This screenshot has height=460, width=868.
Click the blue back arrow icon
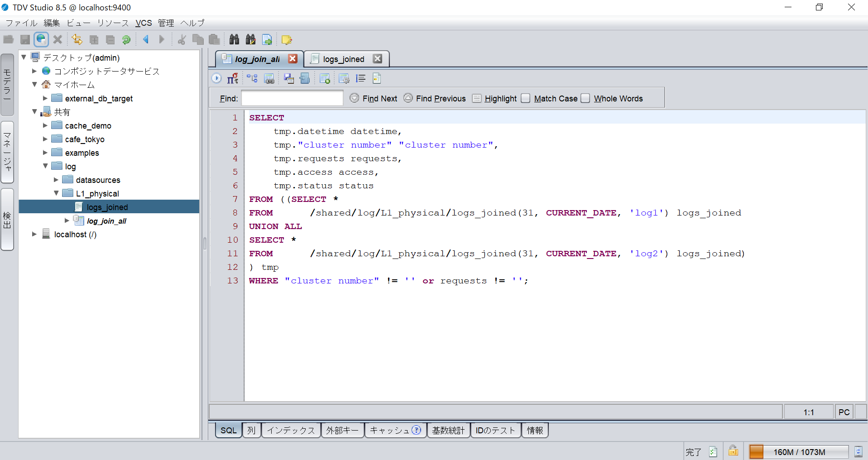click(x=146, y=40)
